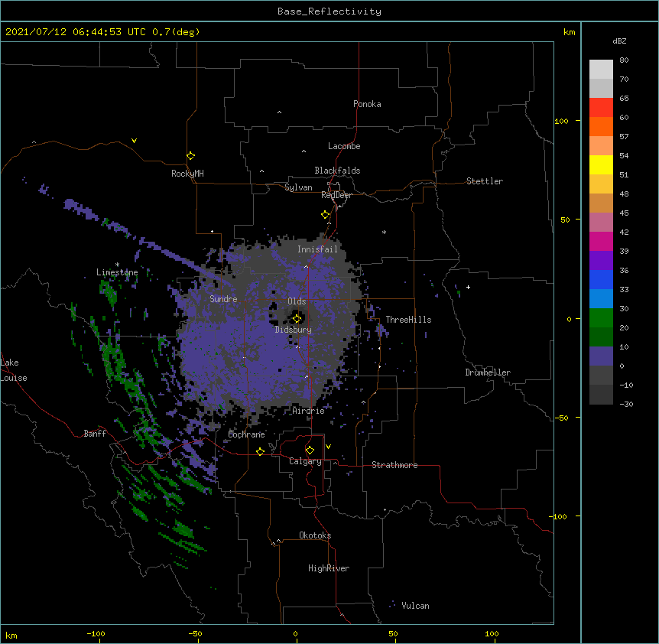Image resolution: width=659 pixels, height=644 pixels.
Task: Click the 65 dBZ red color swatch
Action: pos(601,107)
